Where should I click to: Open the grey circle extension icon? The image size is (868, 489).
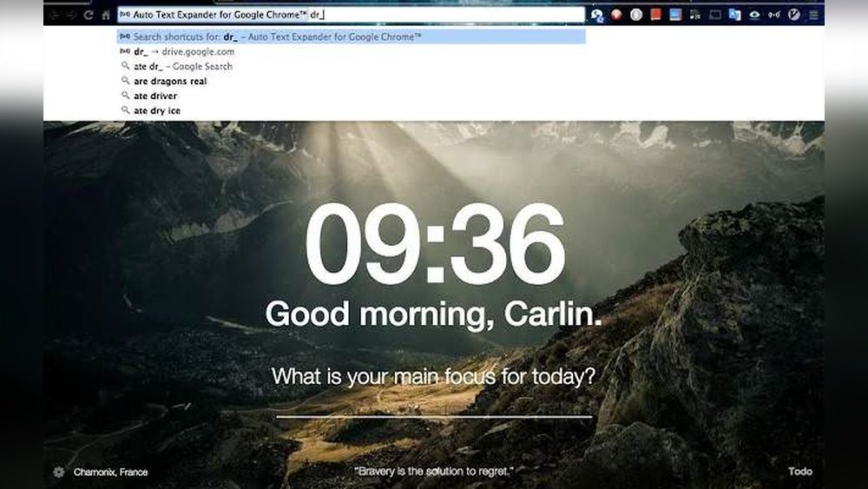pyautogui.click(x=636, y=15)
